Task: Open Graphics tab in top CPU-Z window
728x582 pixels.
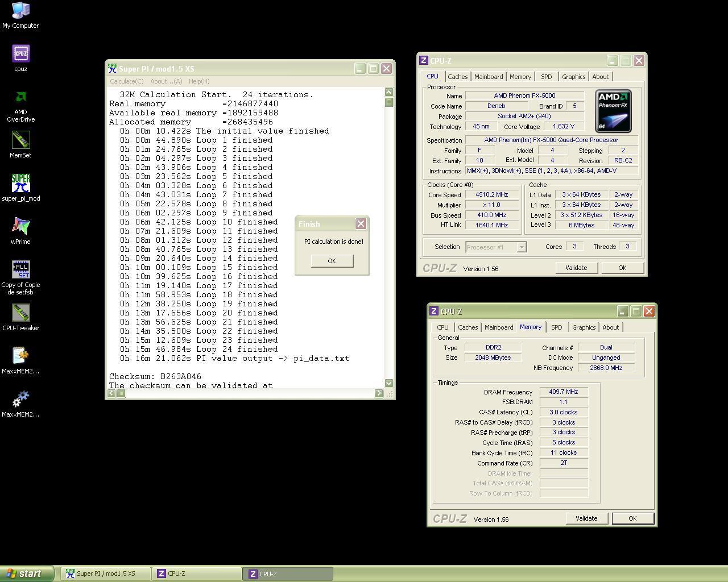Action: coord(574,77)
